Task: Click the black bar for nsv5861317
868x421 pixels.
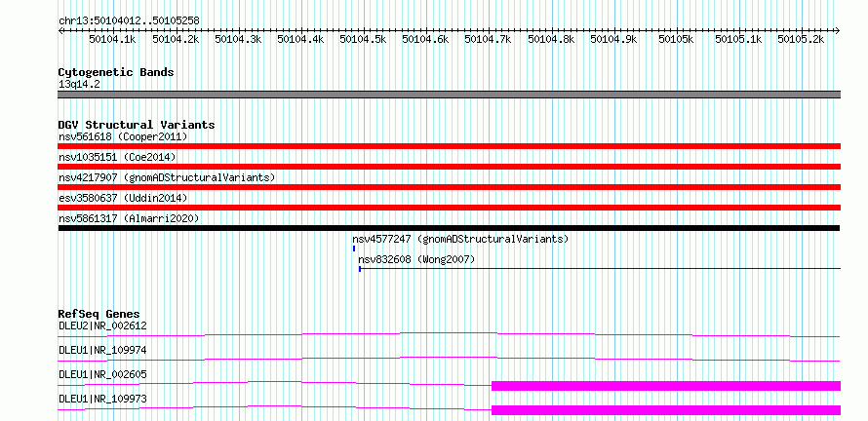Action: [x=449, y=228]
